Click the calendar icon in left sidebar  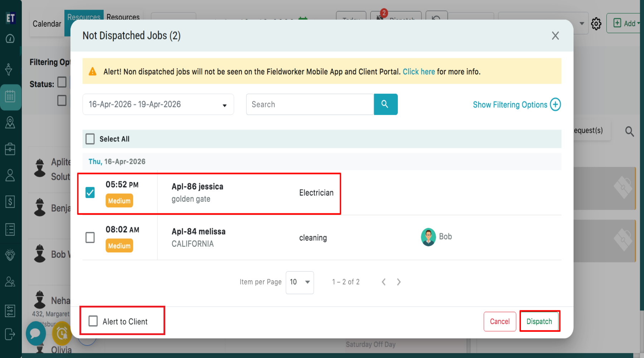point(10,97)
